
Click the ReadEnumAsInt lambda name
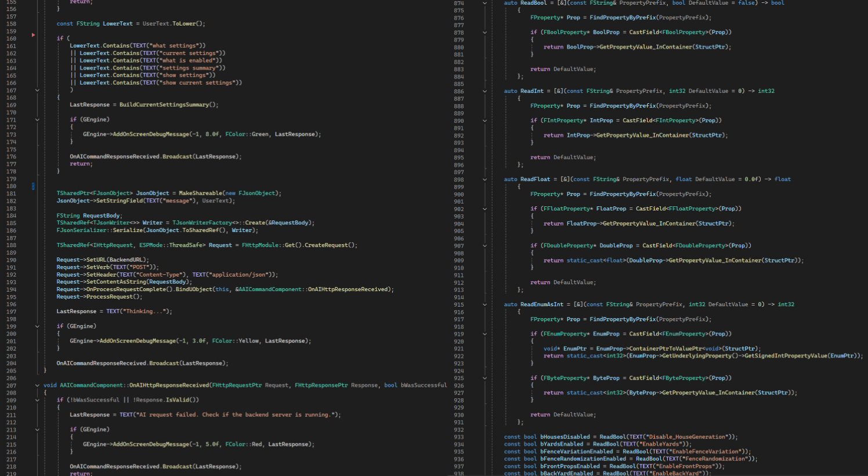coord(542,304)
